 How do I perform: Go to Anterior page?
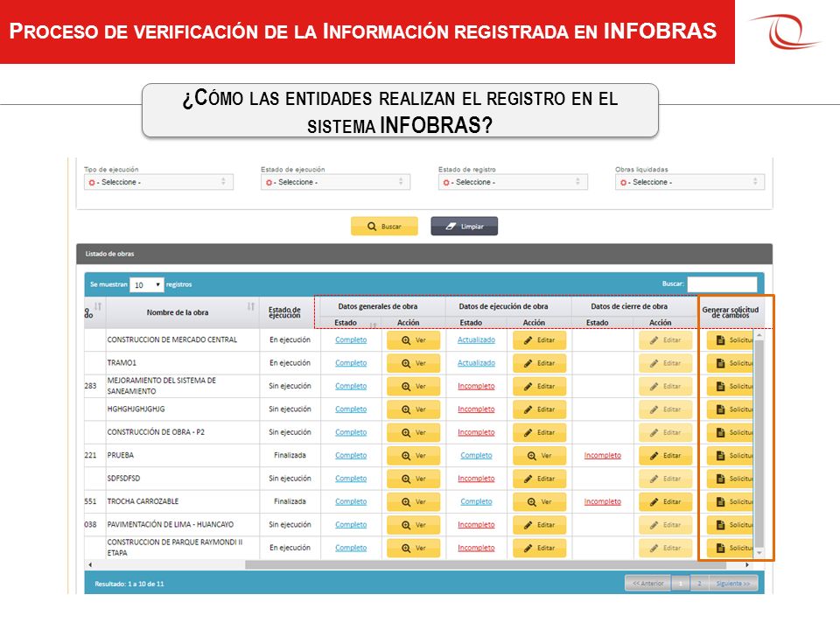(x=648, y=584)
